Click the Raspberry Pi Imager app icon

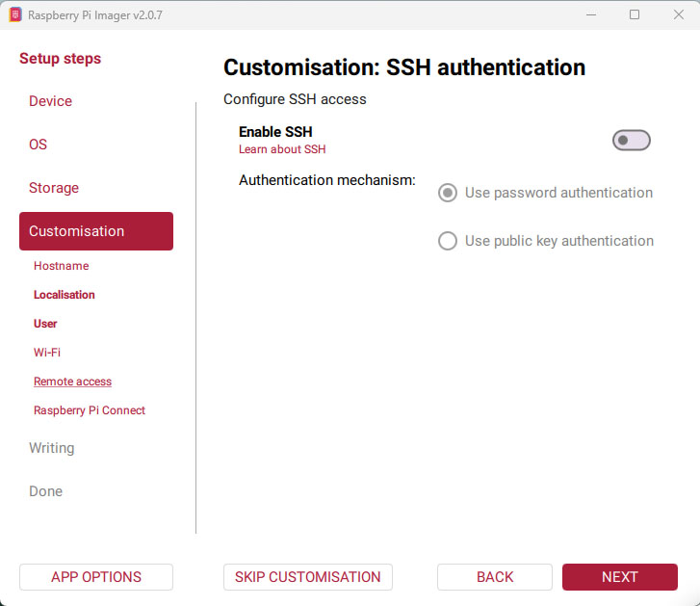coord(15,14)
